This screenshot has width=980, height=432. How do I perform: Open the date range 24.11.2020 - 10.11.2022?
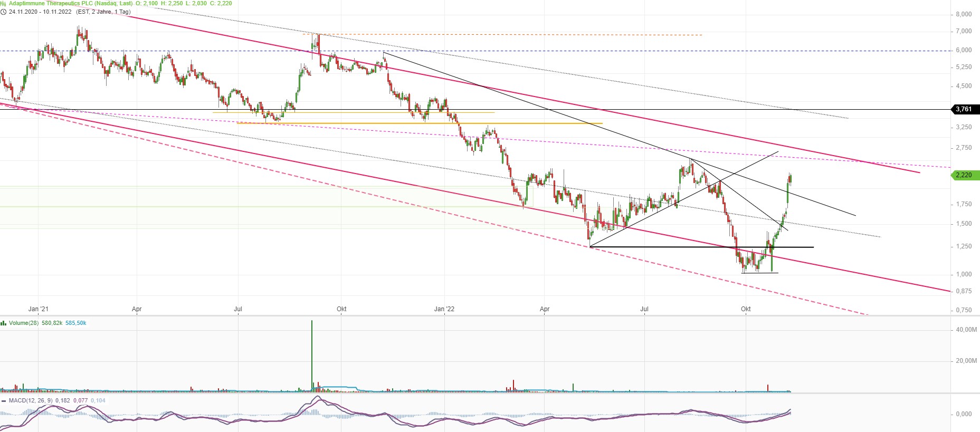coord(40,12)
